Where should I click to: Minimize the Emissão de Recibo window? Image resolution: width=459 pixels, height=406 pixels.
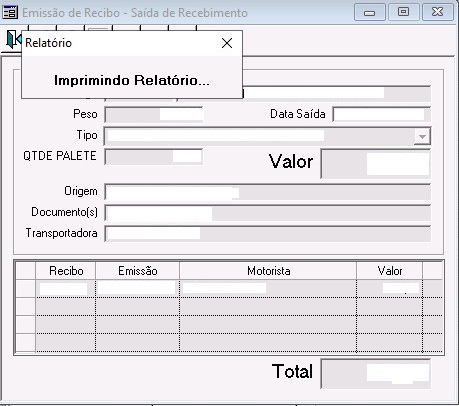click(369, 13)
